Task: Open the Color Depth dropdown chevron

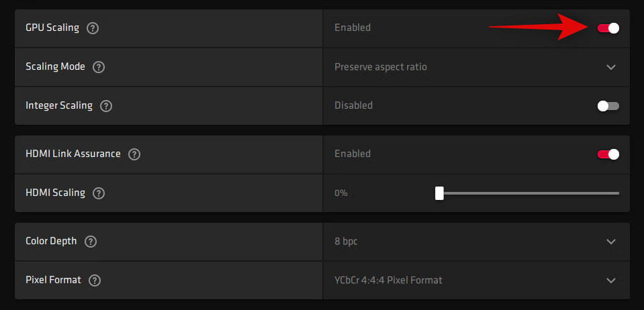Action: (x=610, y=242)
